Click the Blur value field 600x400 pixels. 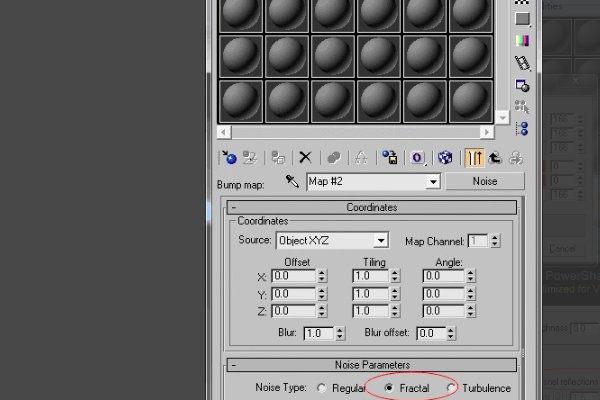coord(319,333)
